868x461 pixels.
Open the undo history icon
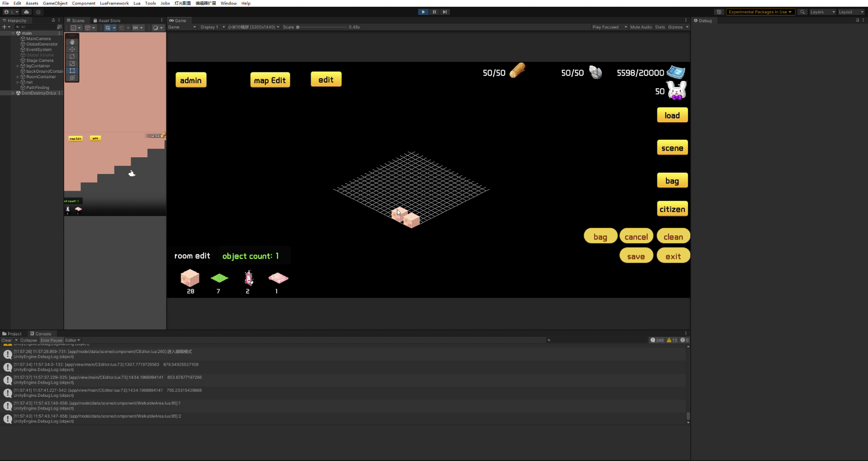[x=719, y=12]
